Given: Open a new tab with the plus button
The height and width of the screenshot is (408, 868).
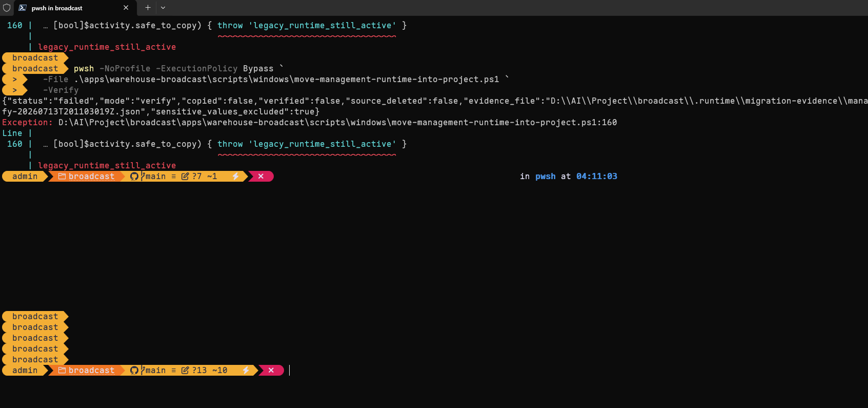Looking at the screenshot, I should click(148, 8).
